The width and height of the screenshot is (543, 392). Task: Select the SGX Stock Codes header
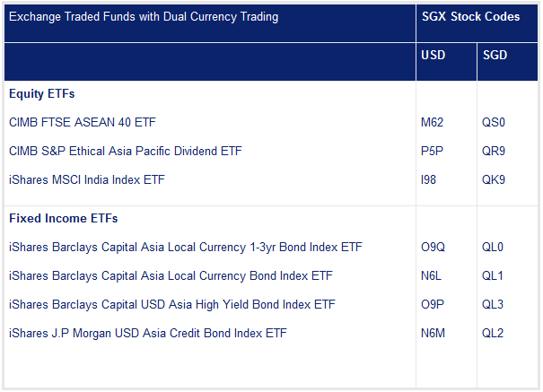[470, 17]
